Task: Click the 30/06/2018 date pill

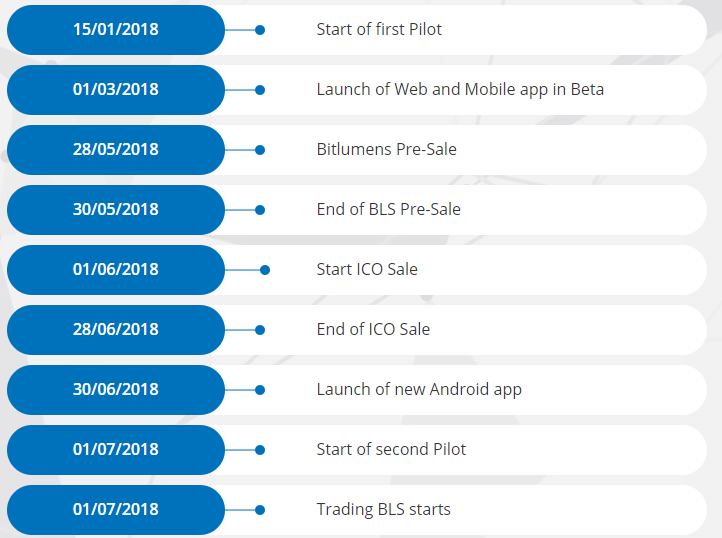Action: [x=116, y=390]
